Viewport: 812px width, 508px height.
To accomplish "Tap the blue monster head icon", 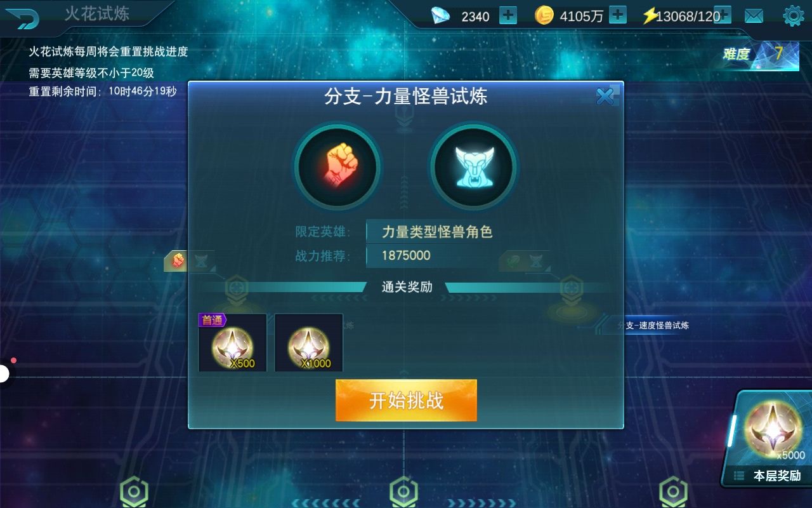I will tap(473, 167).
